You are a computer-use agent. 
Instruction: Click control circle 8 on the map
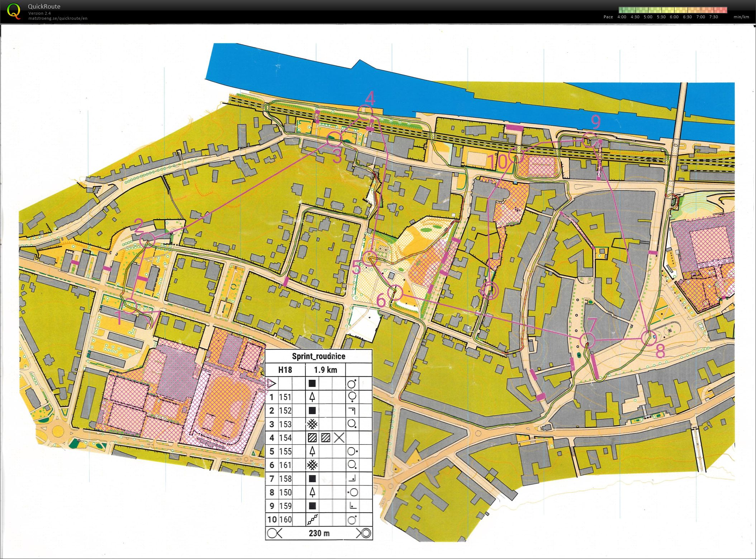point(648,338)
